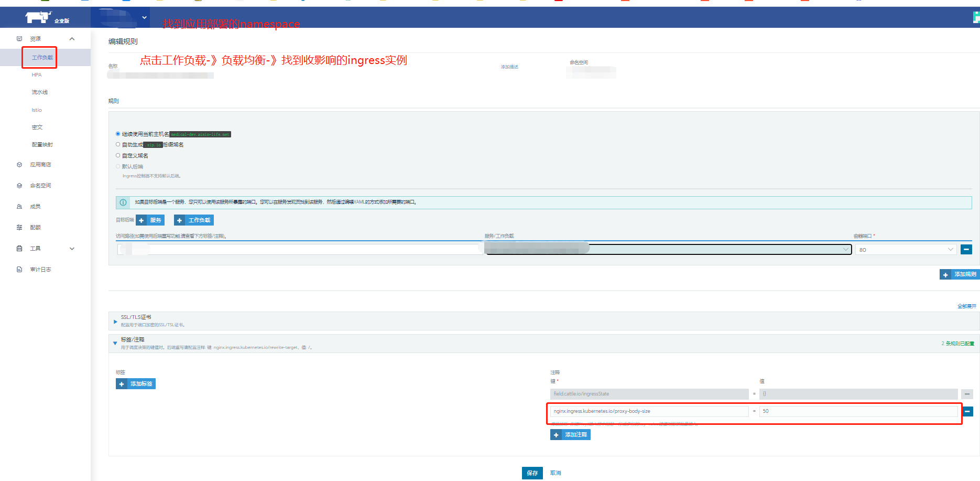This screenshot has height=481, width=980.
Task: Click the 保存 save button
Action: 532,473
